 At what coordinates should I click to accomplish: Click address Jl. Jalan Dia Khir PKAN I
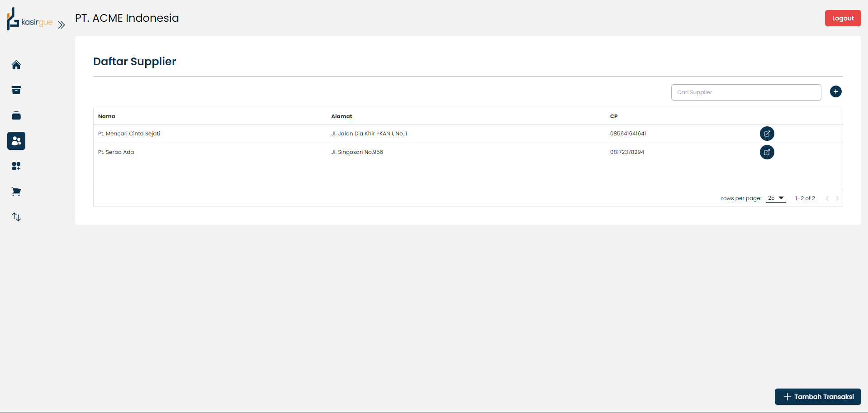pos(369,134)
